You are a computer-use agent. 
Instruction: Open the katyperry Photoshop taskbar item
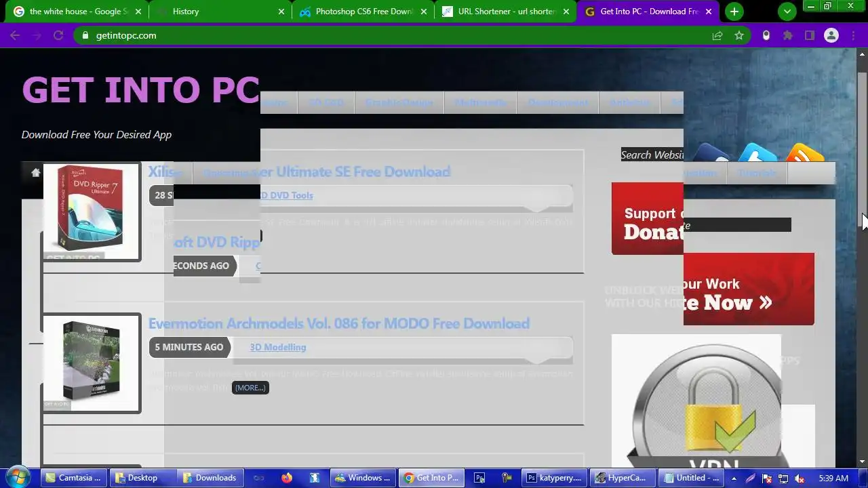click(555, 478)
